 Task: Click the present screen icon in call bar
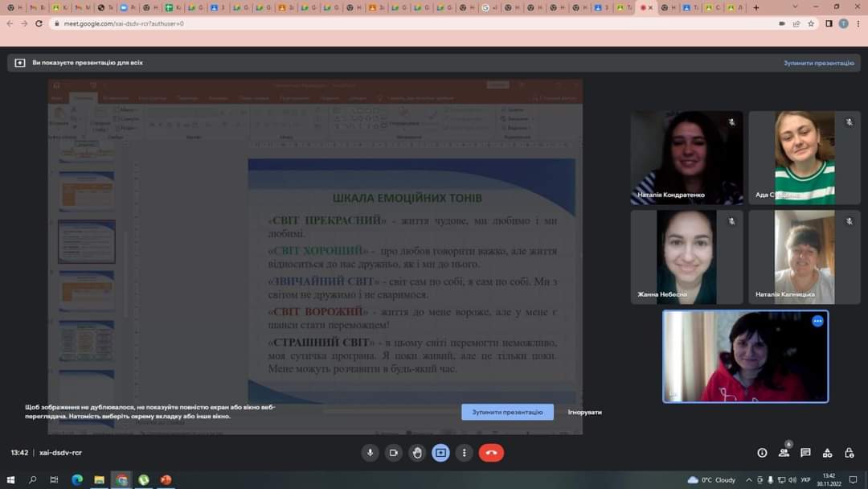click(440, 453)
